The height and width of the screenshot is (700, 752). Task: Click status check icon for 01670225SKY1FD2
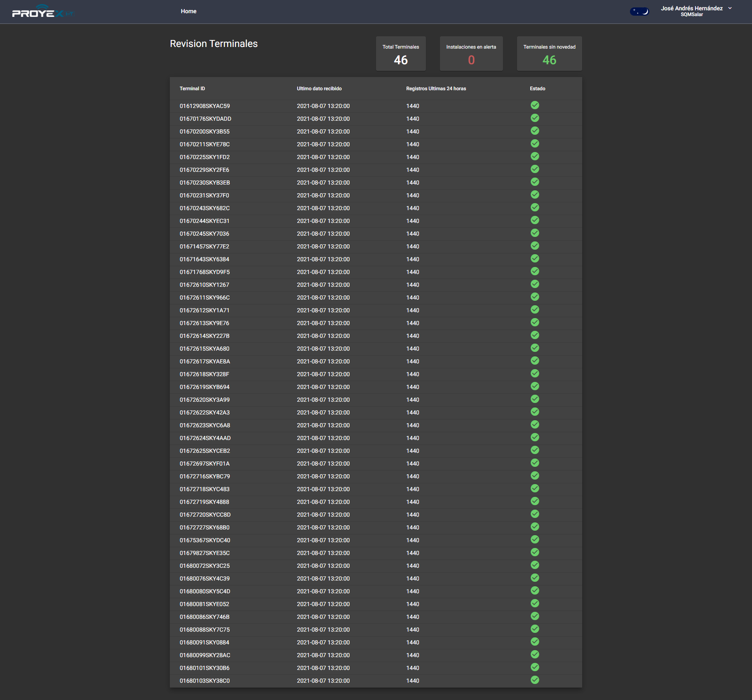(x=535, y=156)
